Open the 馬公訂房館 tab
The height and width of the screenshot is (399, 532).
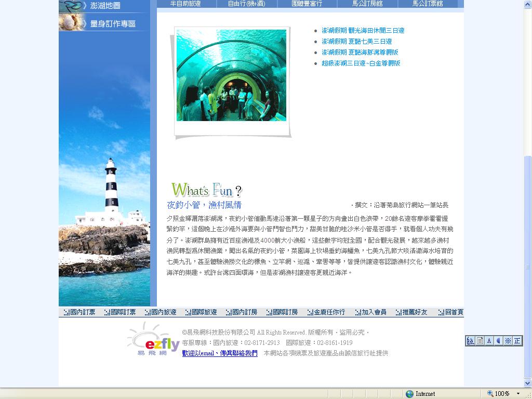click(367, 4)
